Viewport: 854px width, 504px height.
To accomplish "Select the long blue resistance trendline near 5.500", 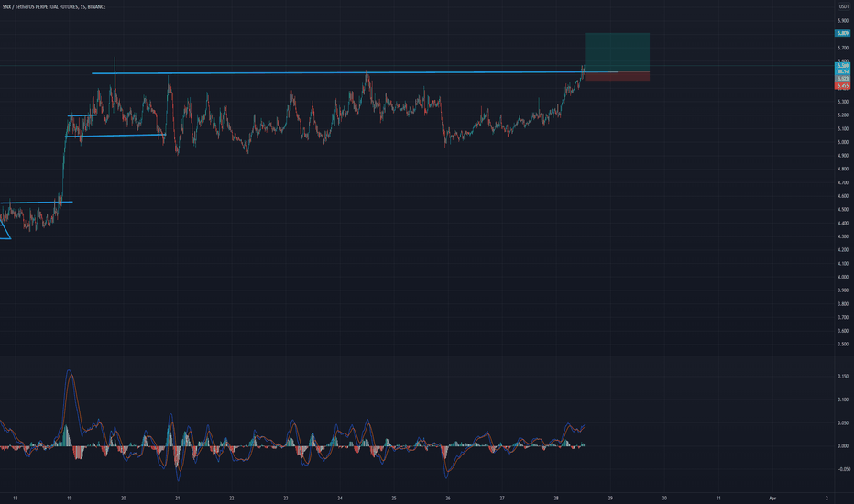I will (x=355, y=72).
